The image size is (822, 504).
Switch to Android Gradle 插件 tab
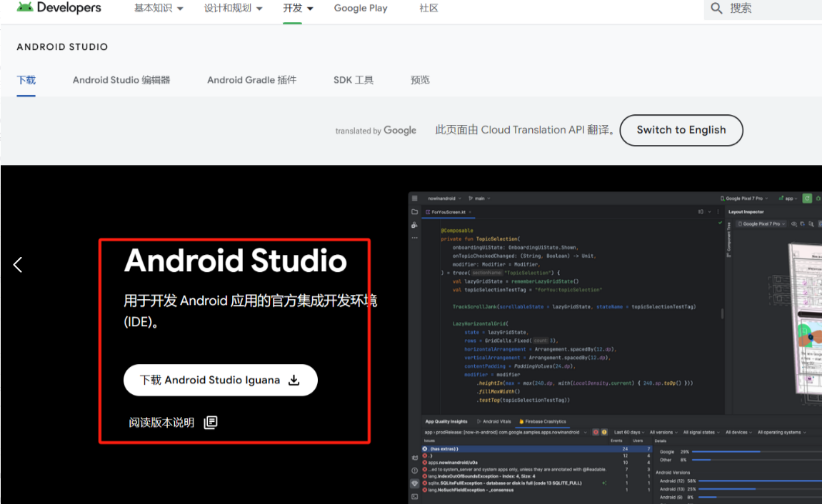[251, 80]
